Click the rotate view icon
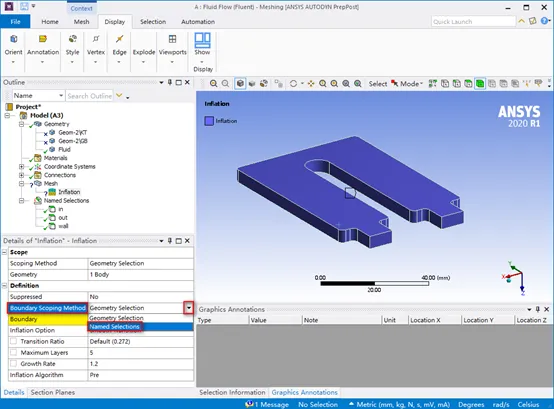554x409 pixels. pos(293,84)
